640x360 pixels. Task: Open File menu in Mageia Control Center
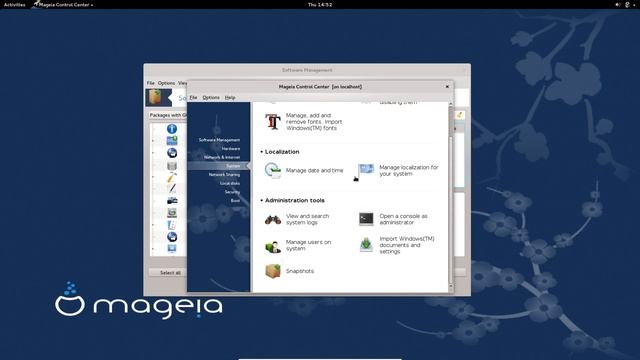[x=193, y=98]
